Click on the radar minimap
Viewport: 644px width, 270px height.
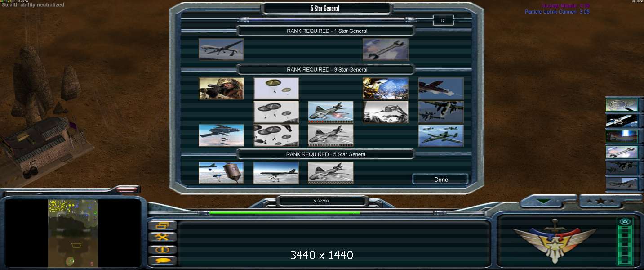(73, 233)
